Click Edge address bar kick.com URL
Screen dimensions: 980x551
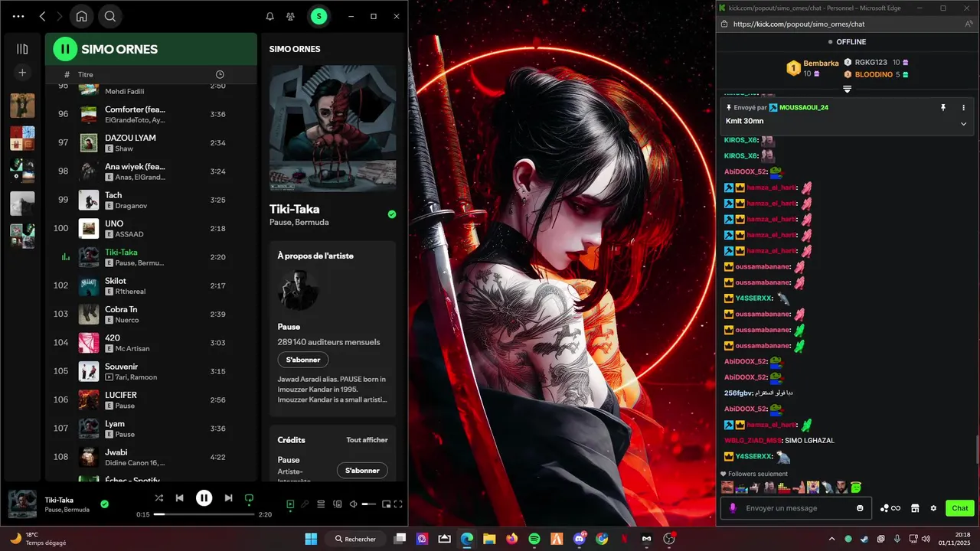click(799, 24)
